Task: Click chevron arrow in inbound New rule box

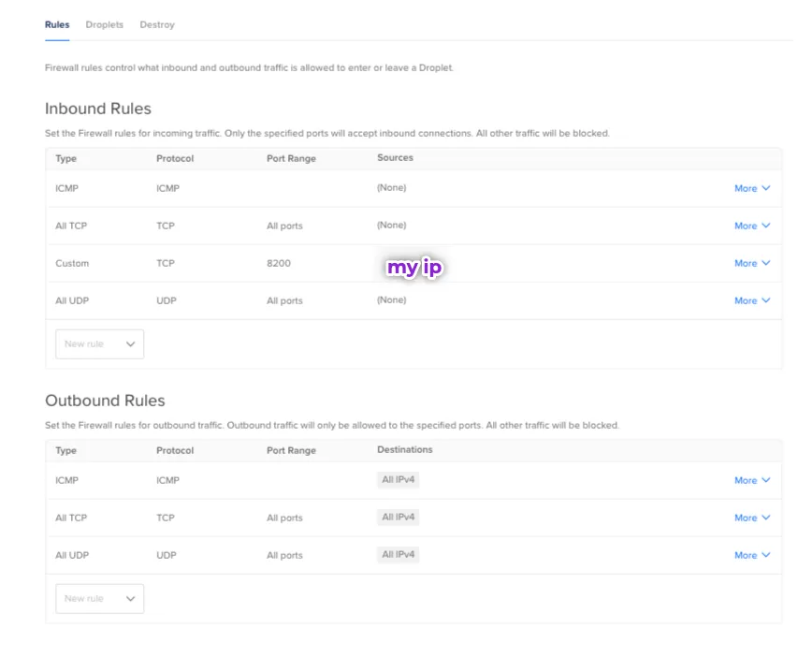Action: [x=130, y=344]
